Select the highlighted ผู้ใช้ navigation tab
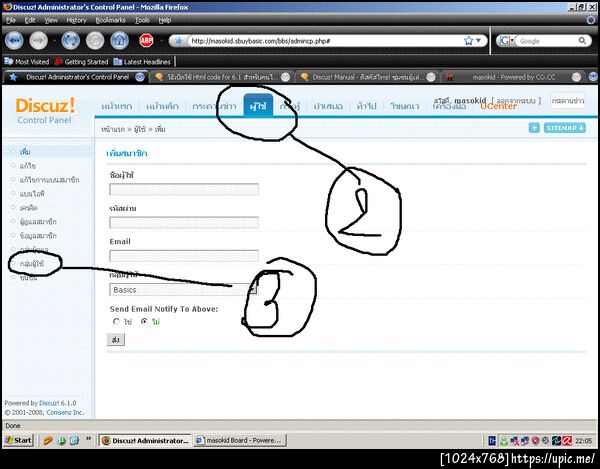This screenshot has width=600, height=469. click(258, 106)
